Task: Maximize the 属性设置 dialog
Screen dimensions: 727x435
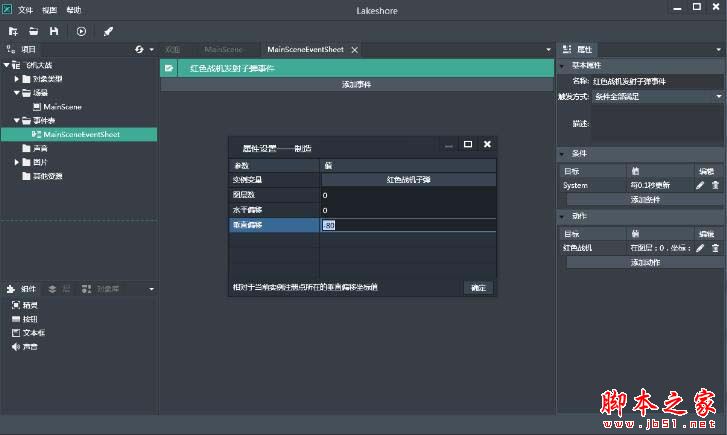Action: pyautogui.click(x=468, y=144)
